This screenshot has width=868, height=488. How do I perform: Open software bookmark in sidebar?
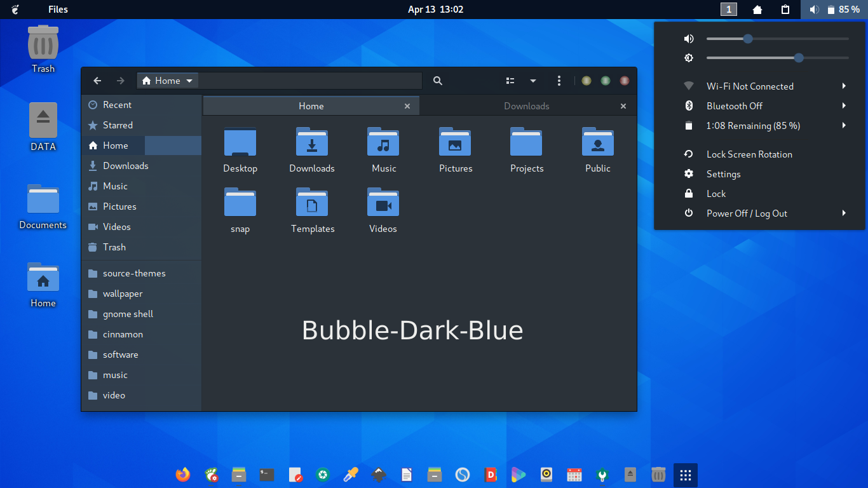coord(142,355)
